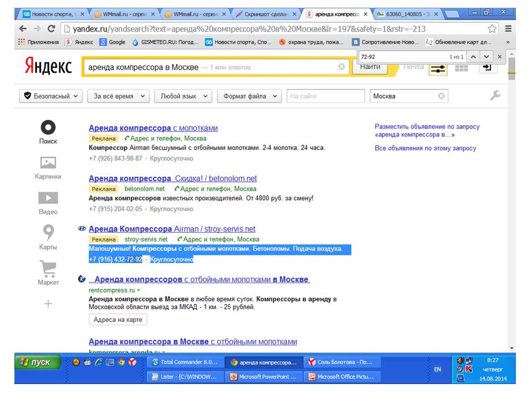Click the Почта link

point(413,67)
